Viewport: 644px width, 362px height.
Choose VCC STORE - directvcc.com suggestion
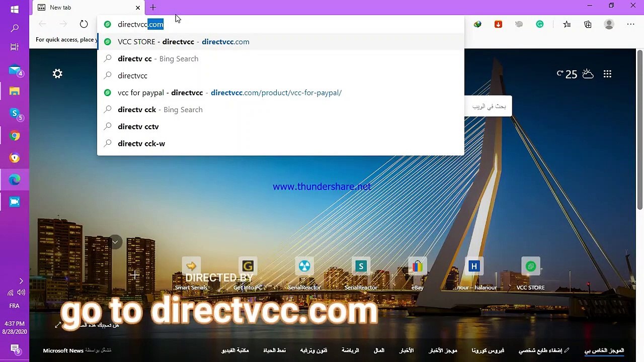tap(281, 42)
